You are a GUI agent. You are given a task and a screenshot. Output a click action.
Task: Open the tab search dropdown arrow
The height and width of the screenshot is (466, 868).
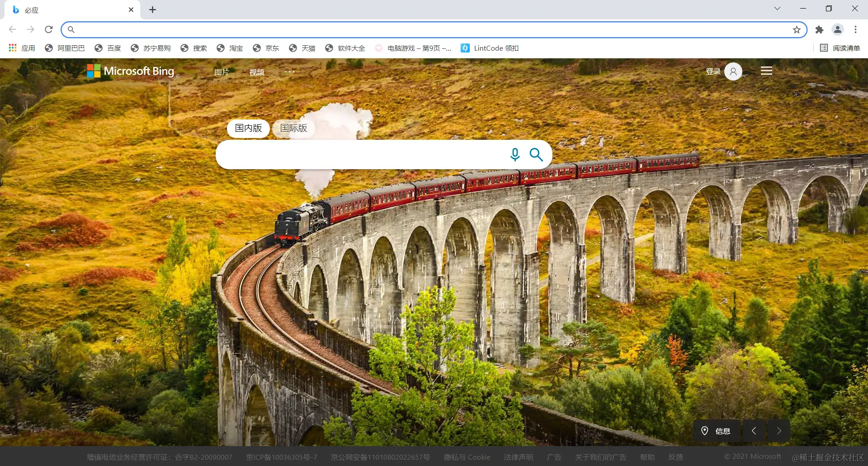point(777,9)
